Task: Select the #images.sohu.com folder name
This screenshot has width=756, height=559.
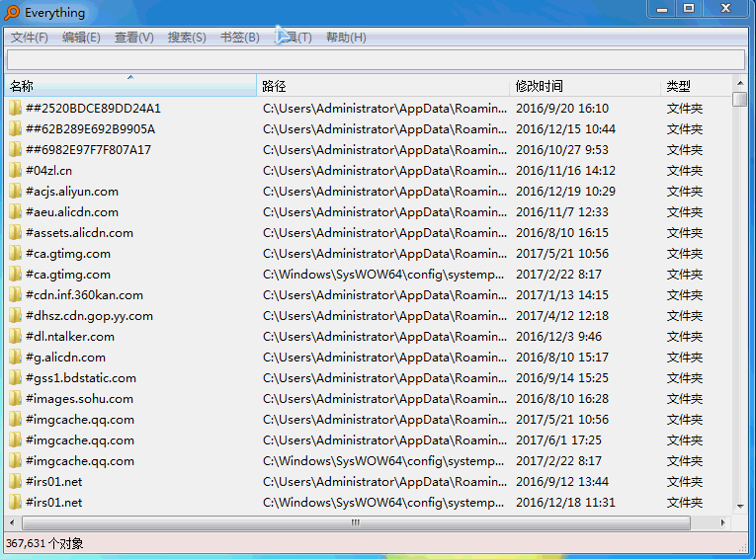Action: pos(80,399)
